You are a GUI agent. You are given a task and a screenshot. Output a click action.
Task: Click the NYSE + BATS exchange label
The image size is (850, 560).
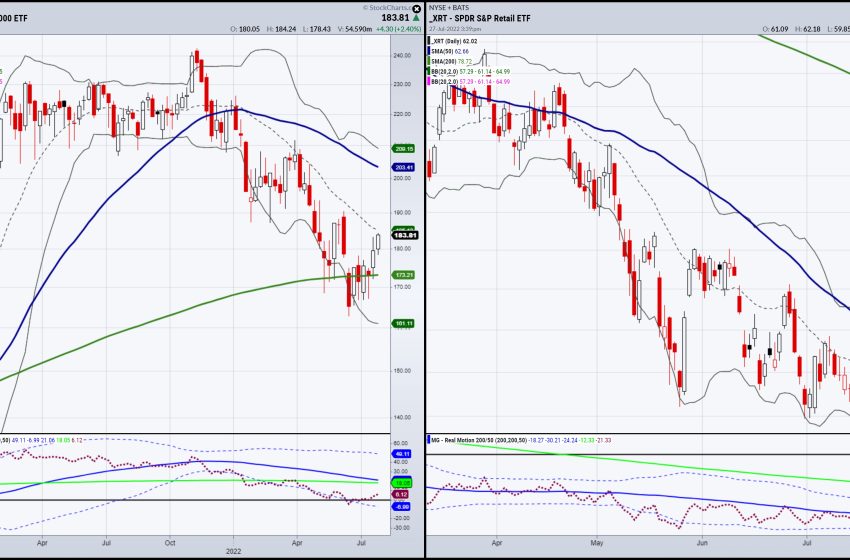pos(449,8)
